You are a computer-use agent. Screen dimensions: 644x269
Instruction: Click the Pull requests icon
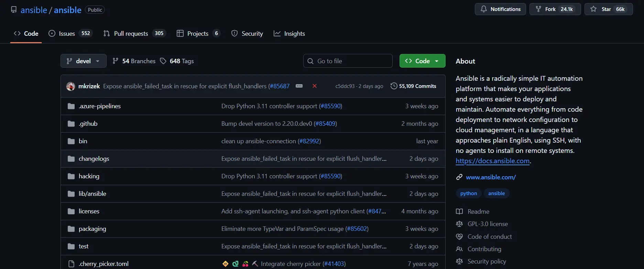pyautogui.click(x=107, y=33)
